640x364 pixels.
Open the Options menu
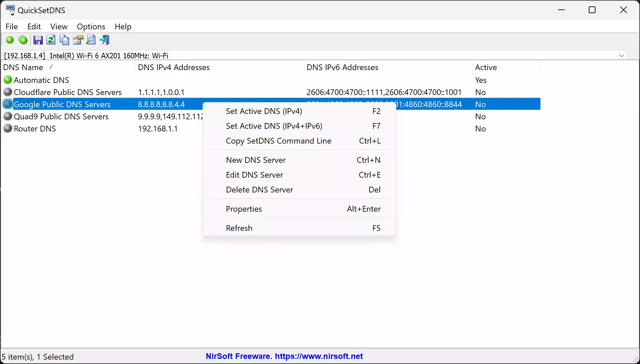click(91, 26)
